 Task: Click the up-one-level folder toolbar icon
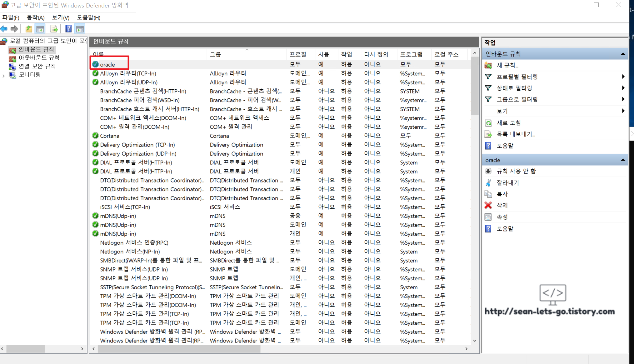click(29, 29)
